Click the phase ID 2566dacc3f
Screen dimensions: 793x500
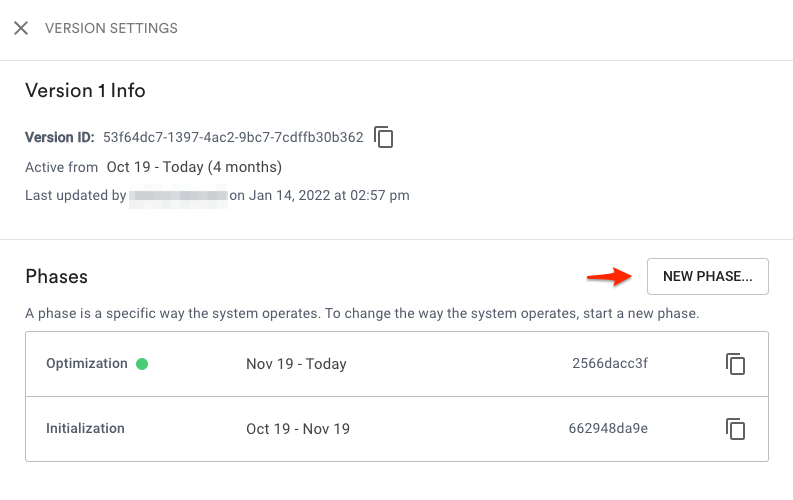[x=609, y=363]
